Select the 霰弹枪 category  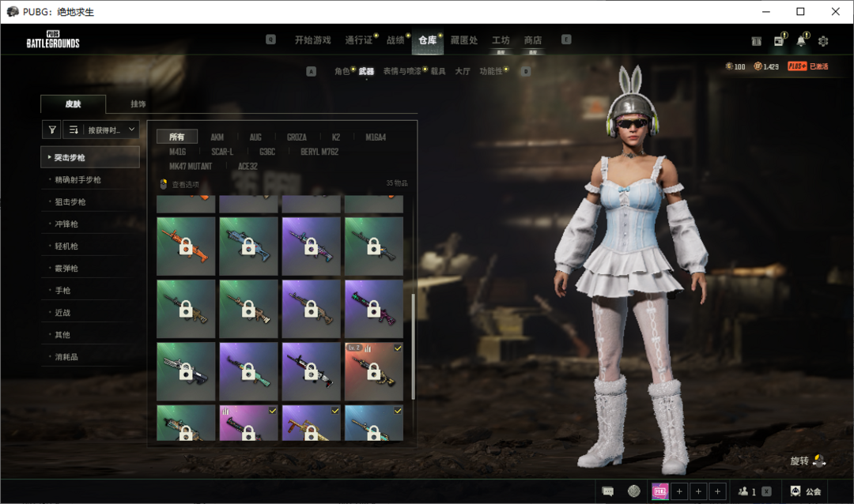coord(90,268)
